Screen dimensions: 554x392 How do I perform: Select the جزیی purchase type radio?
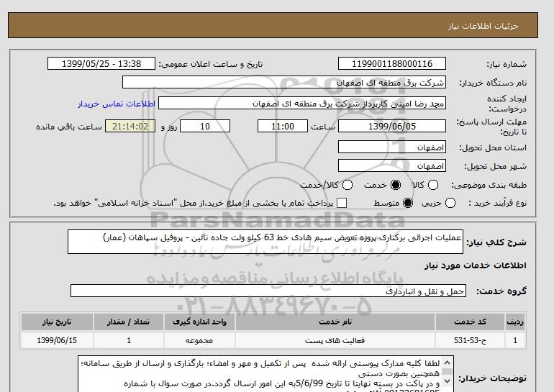coord(450,203)
